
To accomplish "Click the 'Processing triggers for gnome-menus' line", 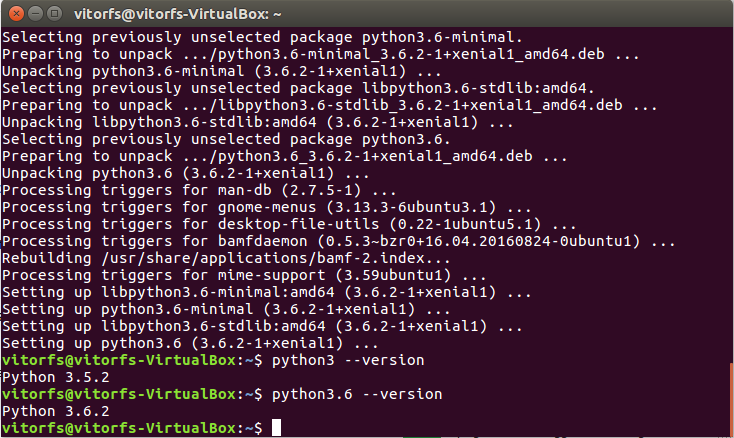I will 266,207.
